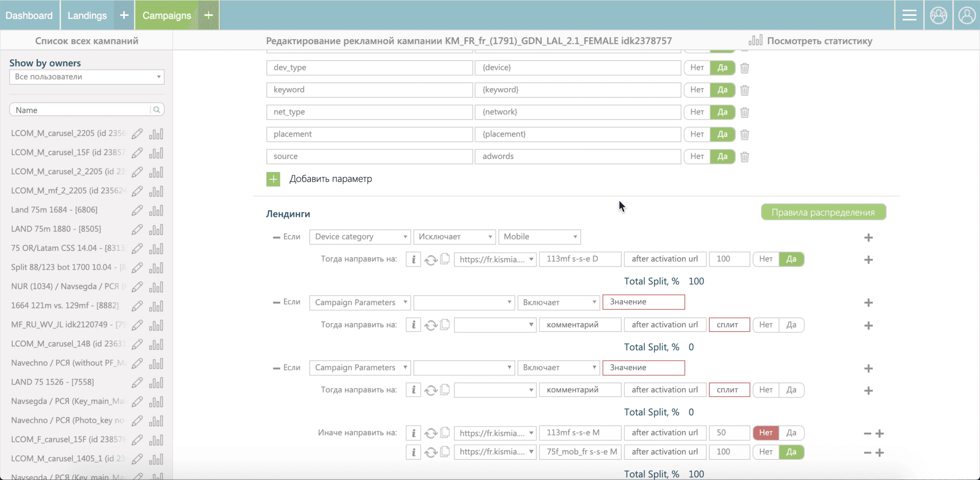Screen dimensions: 980x480
Task: Go to the Dashboard tab
Action: coord(29,15)
